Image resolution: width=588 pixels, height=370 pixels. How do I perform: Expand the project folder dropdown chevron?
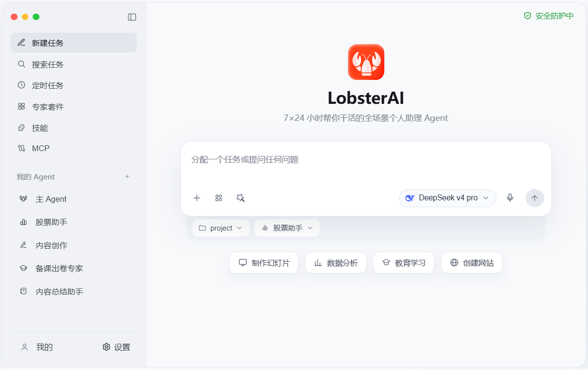(239, 228)
